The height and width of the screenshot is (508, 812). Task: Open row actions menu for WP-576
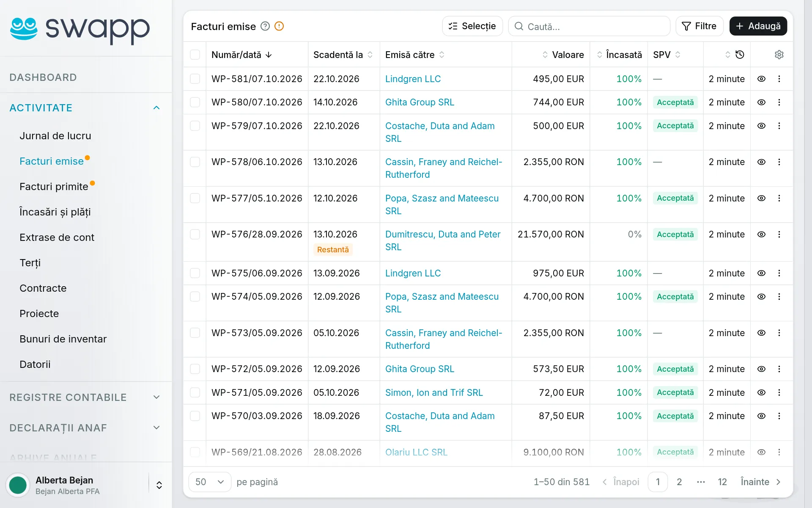pos(779,234)
